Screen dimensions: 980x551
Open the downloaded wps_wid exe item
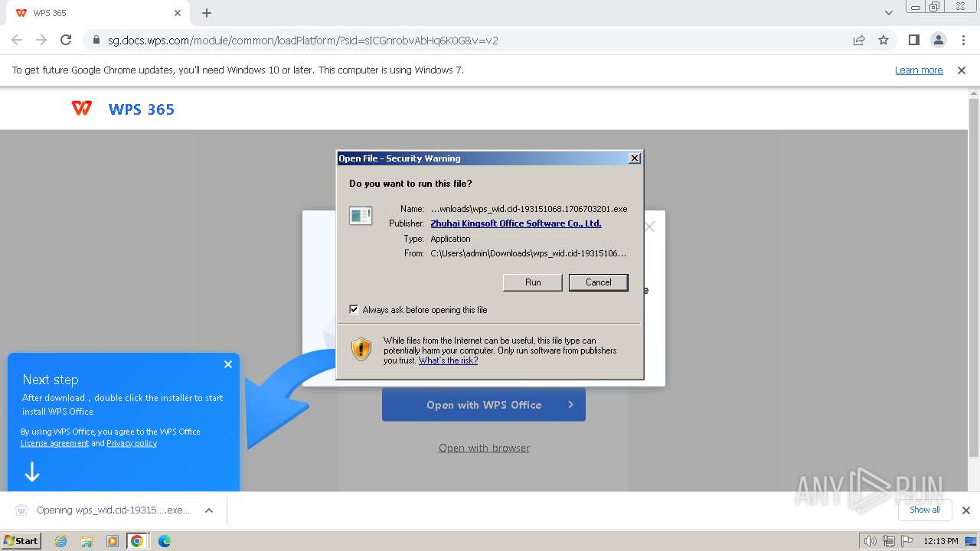[x=103, y=510]
